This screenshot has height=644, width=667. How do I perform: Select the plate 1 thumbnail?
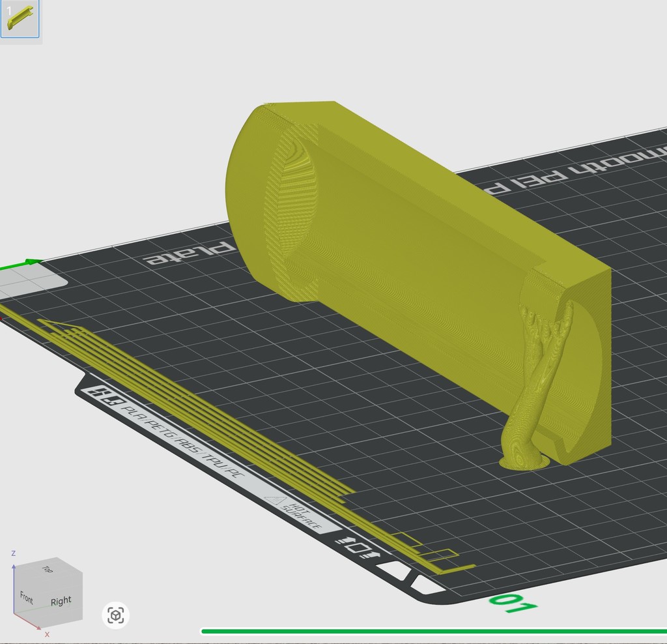[20, 19]
